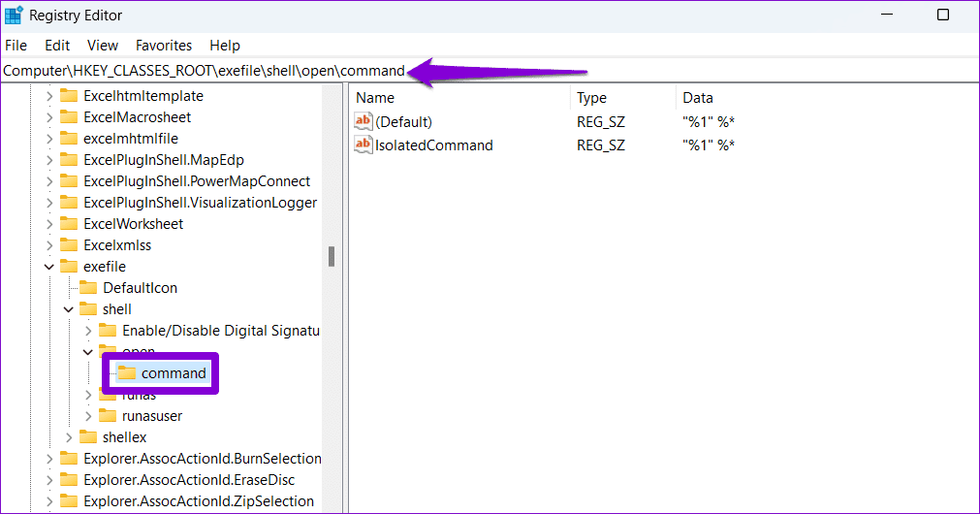Select the DefaultIcon key label
This screenshot has height=514, width=980.
140,288
